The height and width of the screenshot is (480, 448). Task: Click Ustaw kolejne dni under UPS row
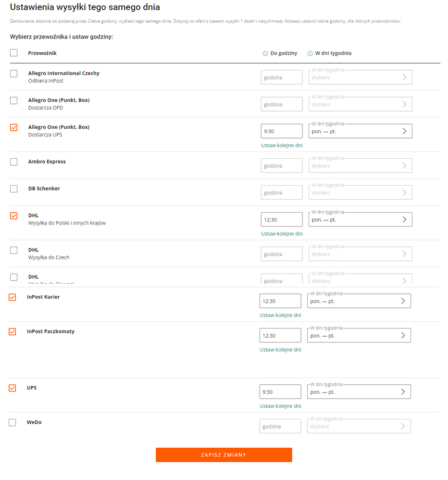click(280, 406)
